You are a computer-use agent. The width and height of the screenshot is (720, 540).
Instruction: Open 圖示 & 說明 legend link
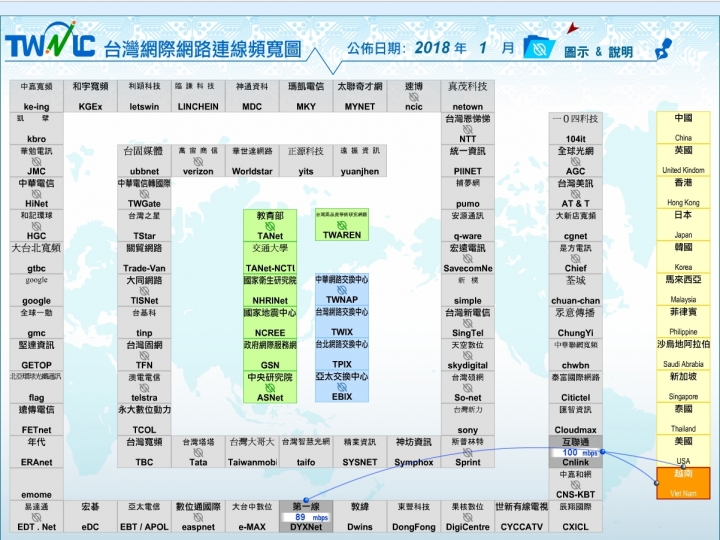[598, 52]
